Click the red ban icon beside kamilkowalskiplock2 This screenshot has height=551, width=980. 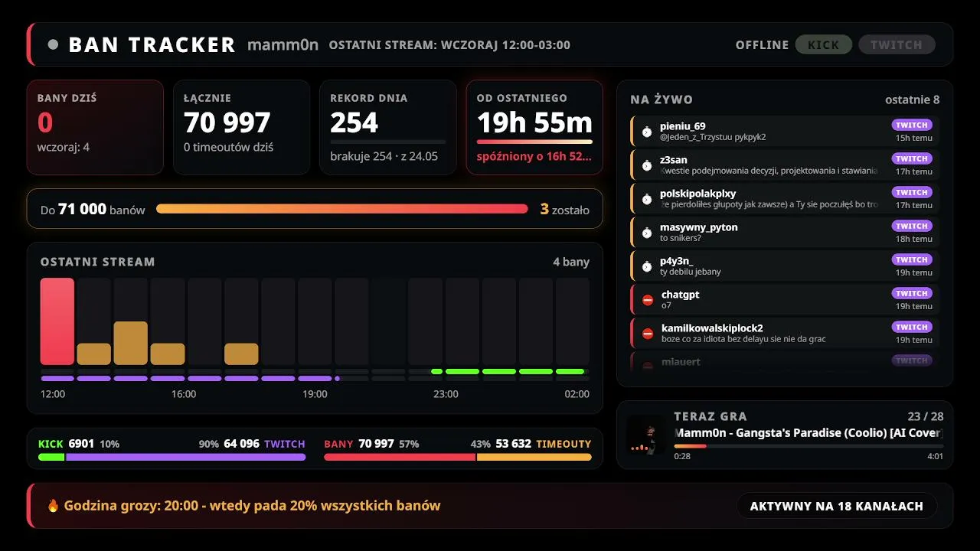point(648,334)
